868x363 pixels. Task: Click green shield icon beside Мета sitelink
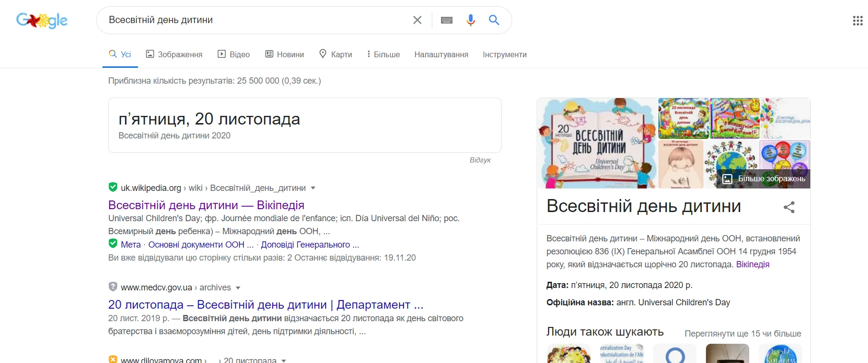[113, 243]
